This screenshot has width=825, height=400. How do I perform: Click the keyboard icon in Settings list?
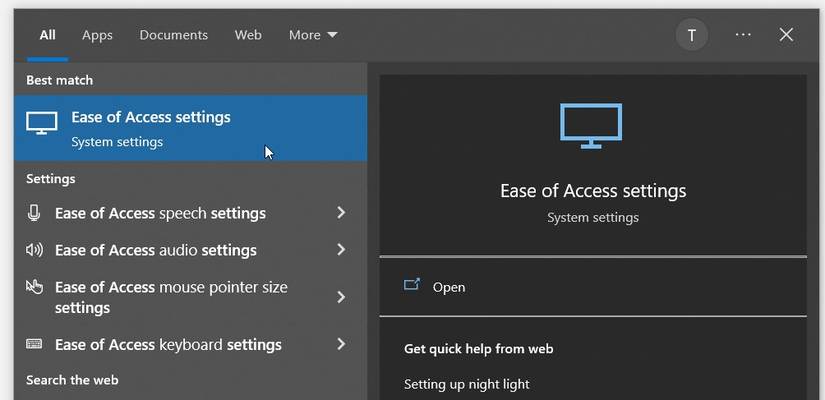34,344
